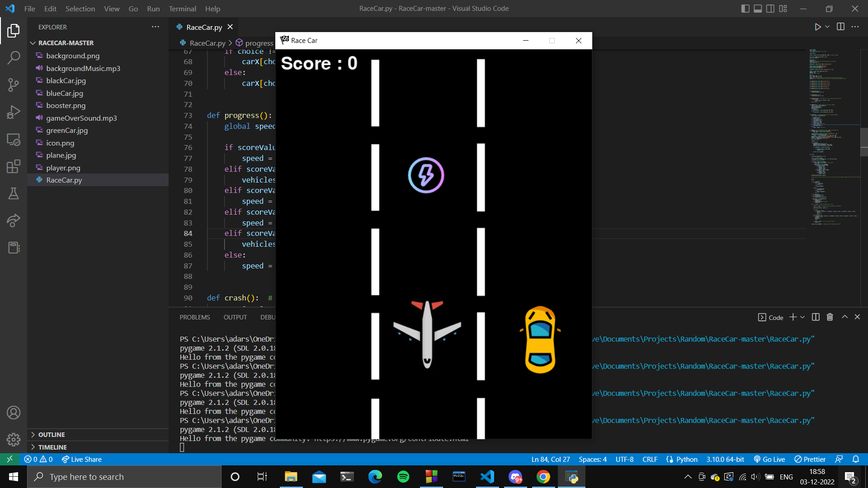This screenshot has width=868, height=488.
Task: Open the Search view in activity bar
Action: click(x=14, y=57)
